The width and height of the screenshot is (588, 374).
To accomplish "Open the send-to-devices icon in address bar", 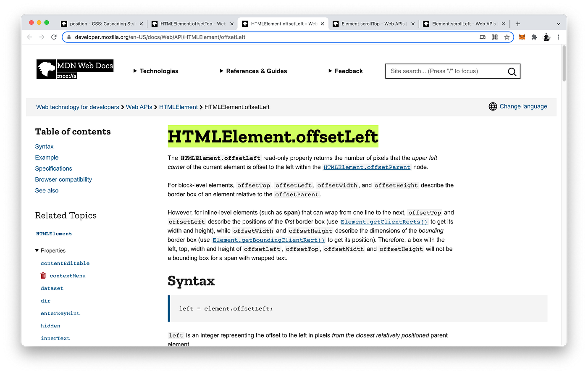I will 483,37.
